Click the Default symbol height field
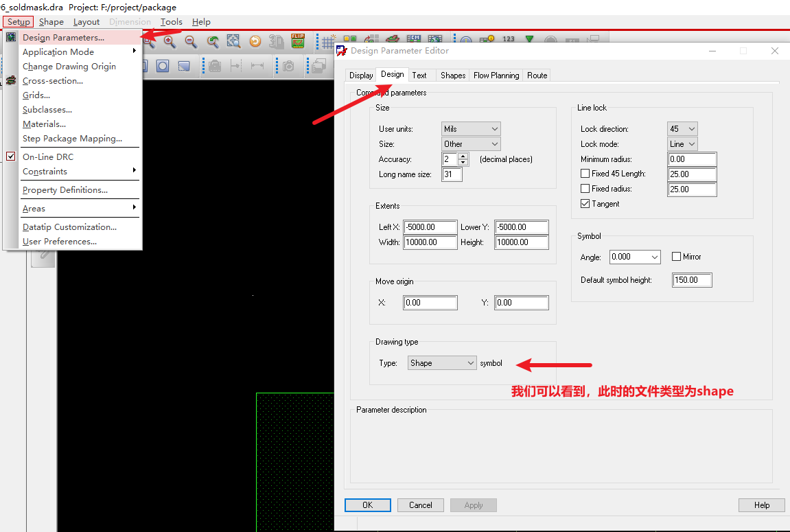790x532 pixels. click(x=692, y=280)
